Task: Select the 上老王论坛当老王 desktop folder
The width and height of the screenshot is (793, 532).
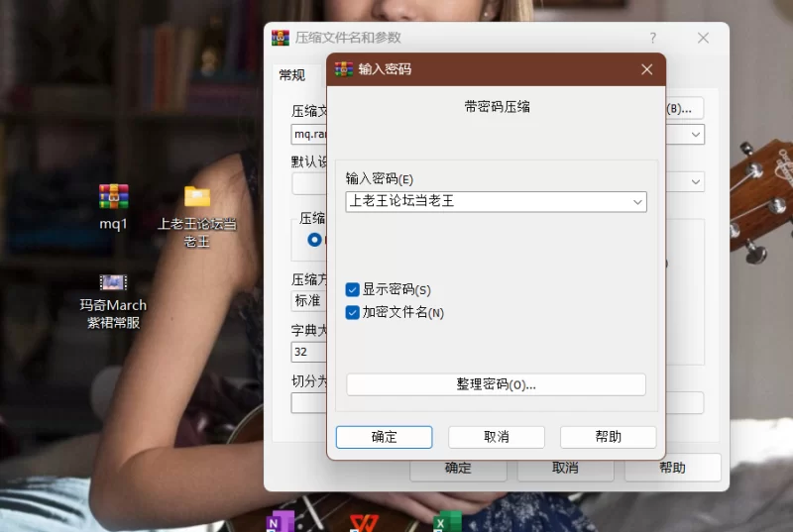Action: tap(197, 197)
